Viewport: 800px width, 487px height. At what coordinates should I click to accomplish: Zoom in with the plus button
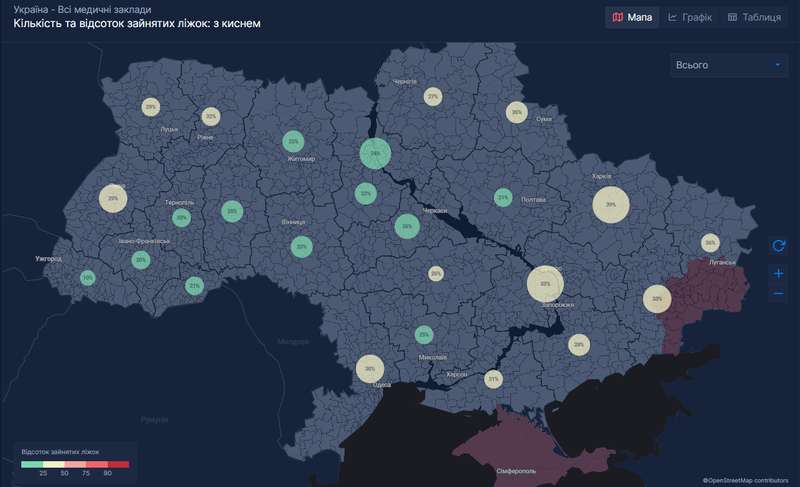[779, 273]
